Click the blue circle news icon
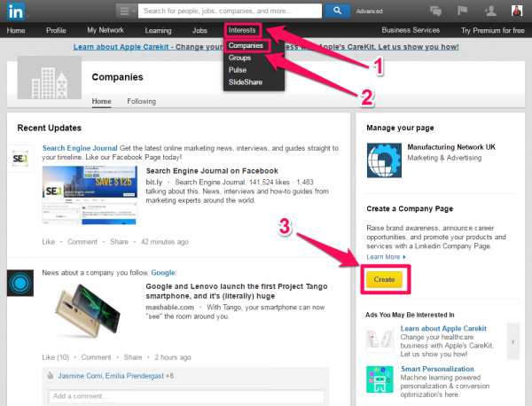 (x=20, y=283)
